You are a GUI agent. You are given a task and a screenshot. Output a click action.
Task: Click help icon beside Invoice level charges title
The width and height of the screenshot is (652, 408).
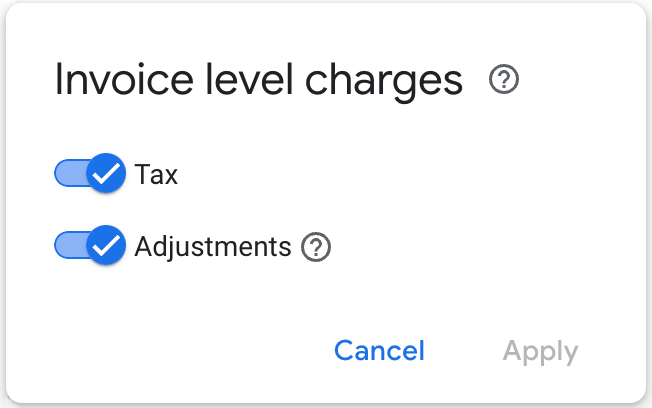click(504, 80)
